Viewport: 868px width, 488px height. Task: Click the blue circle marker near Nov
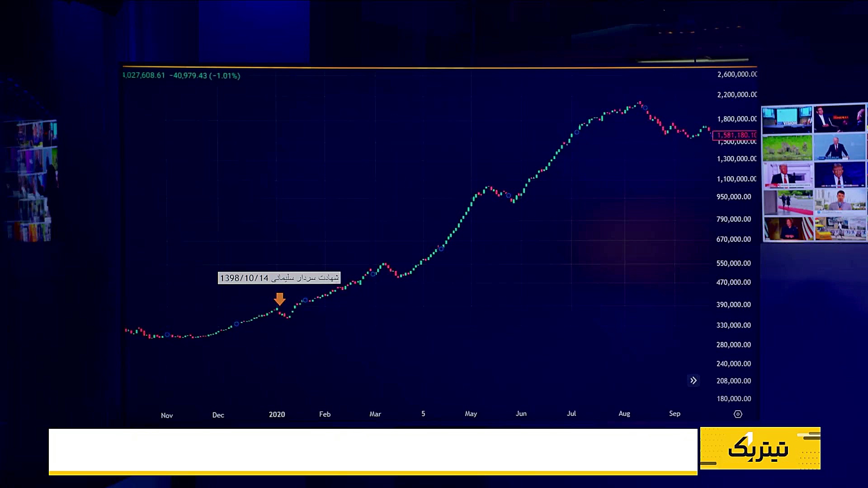click(167, 335)
